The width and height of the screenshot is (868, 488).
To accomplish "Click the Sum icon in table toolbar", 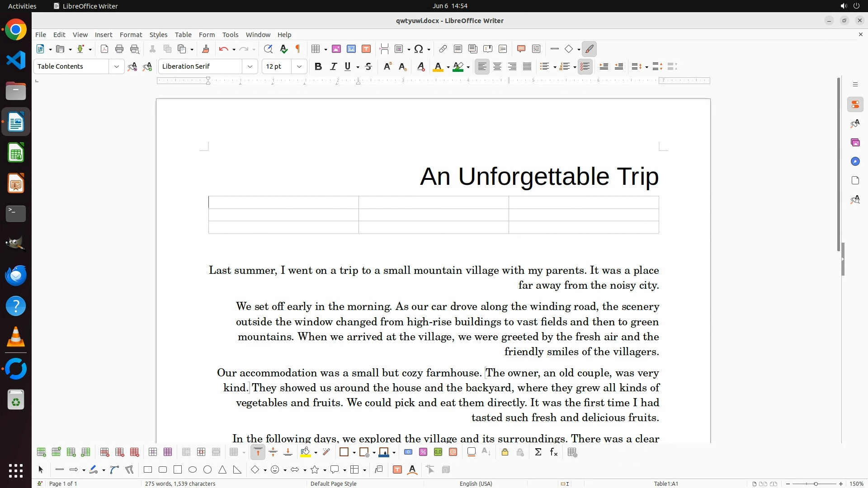I will (x=538, y=452).
